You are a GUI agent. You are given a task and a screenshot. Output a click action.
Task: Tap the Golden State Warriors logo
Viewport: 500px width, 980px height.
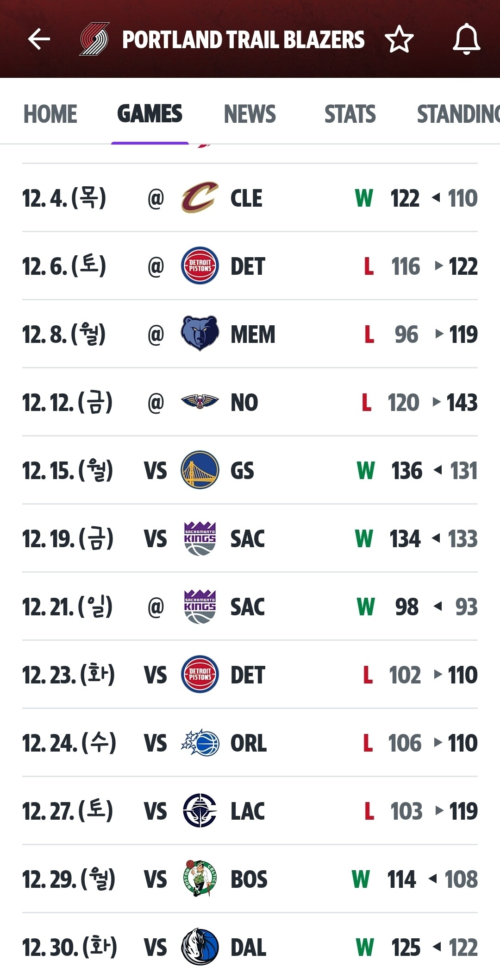[200, 470]
